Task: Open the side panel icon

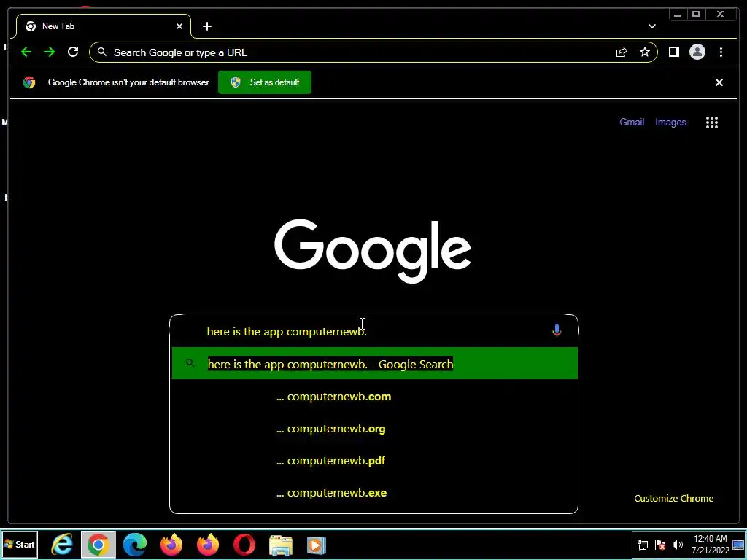Action: point(673,52)
